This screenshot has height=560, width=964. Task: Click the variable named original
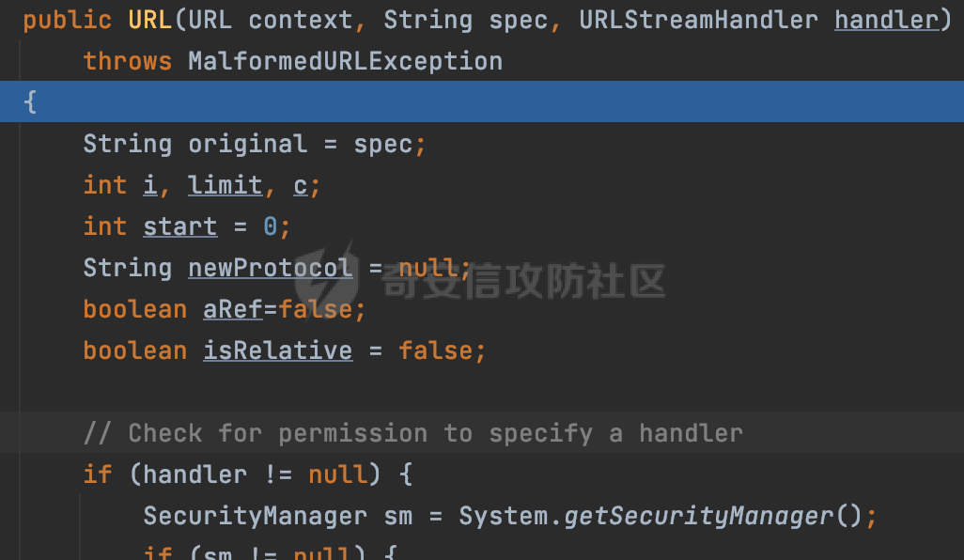pyautogui.click(x=248, y=144)
